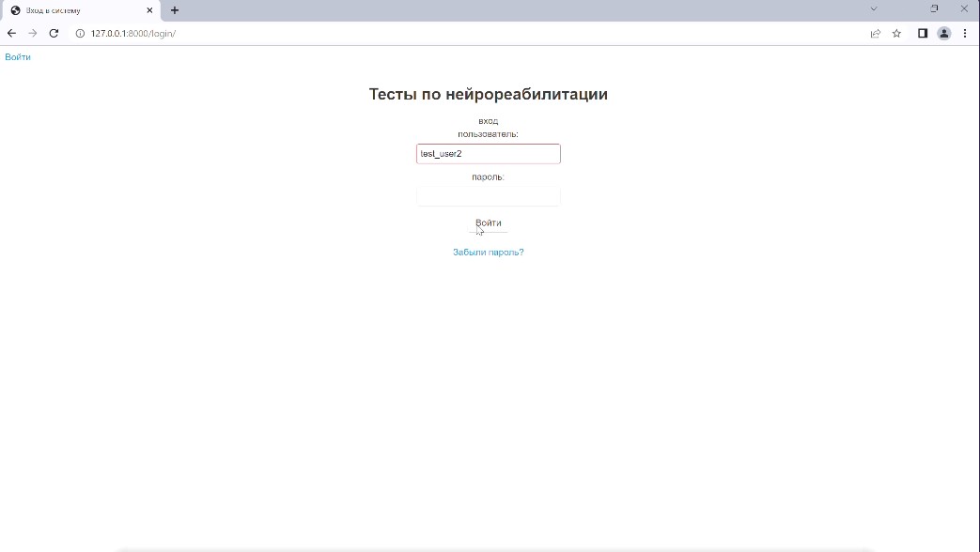Reload the login page
Viewport: 980px width, 552px height.
click(54, 33)
